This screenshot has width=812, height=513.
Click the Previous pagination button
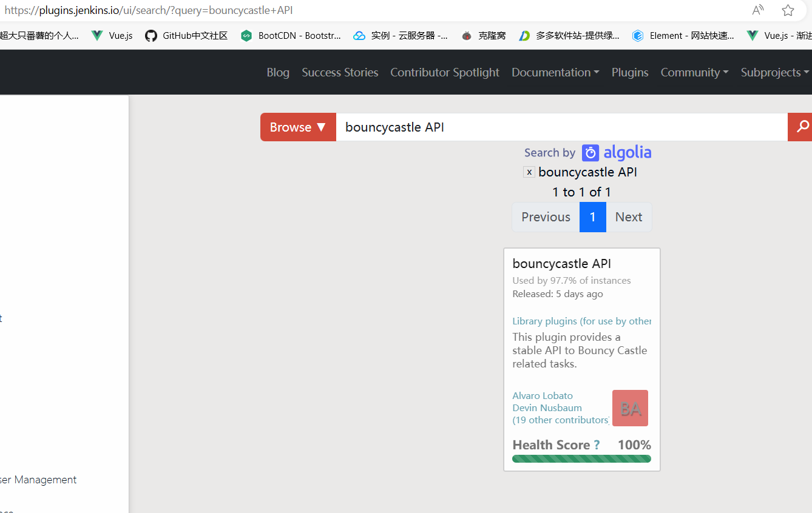click(546, 217)
